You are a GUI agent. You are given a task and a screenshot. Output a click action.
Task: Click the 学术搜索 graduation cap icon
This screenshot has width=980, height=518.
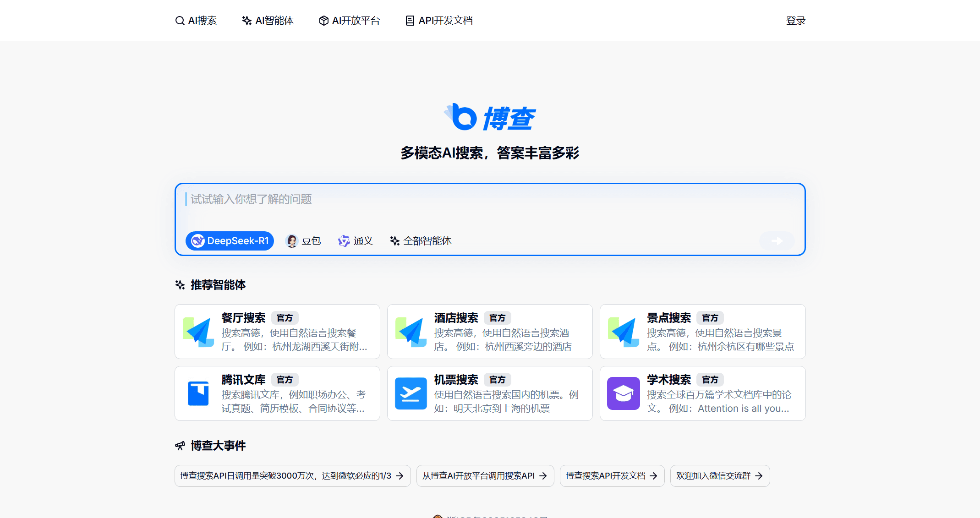click(x=624, y=393)
